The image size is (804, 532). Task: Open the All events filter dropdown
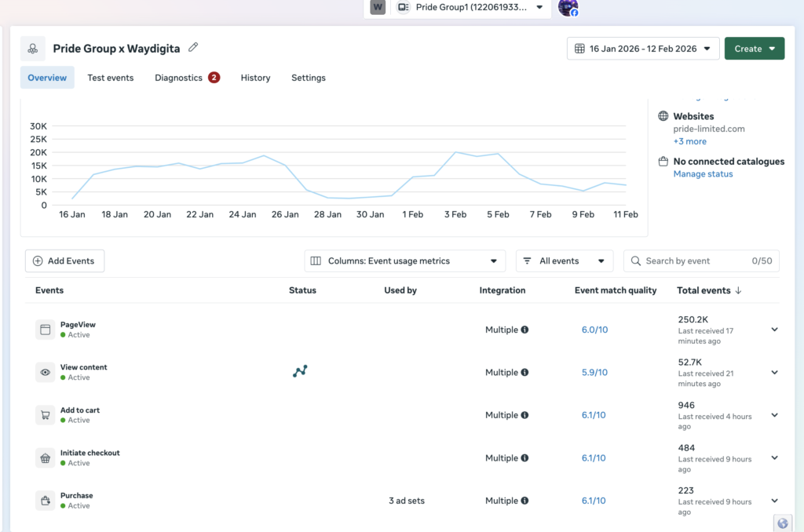coord(564,261)
